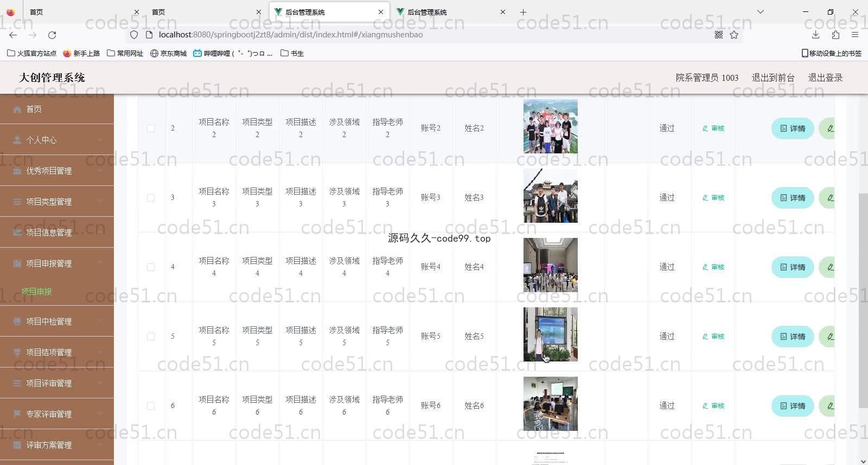Open the Firefox hamburger menu
This screenshot has height=465, width=868.
tap(855, 35)
